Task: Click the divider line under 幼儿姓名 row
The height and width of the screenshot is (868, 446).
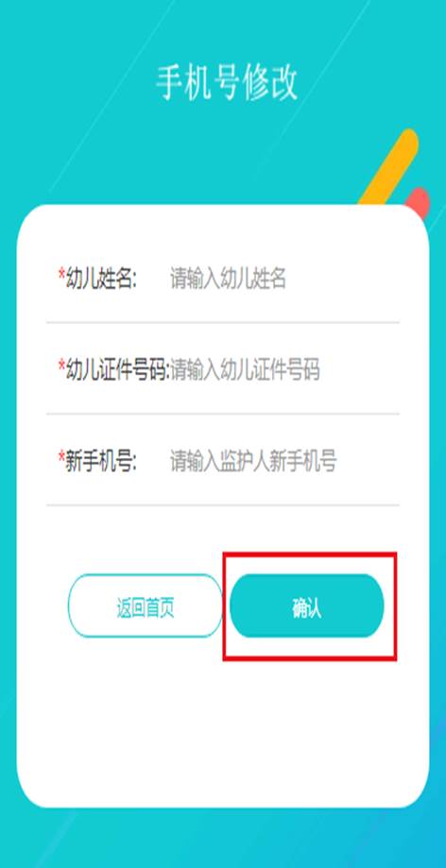Action: (223, 322)
